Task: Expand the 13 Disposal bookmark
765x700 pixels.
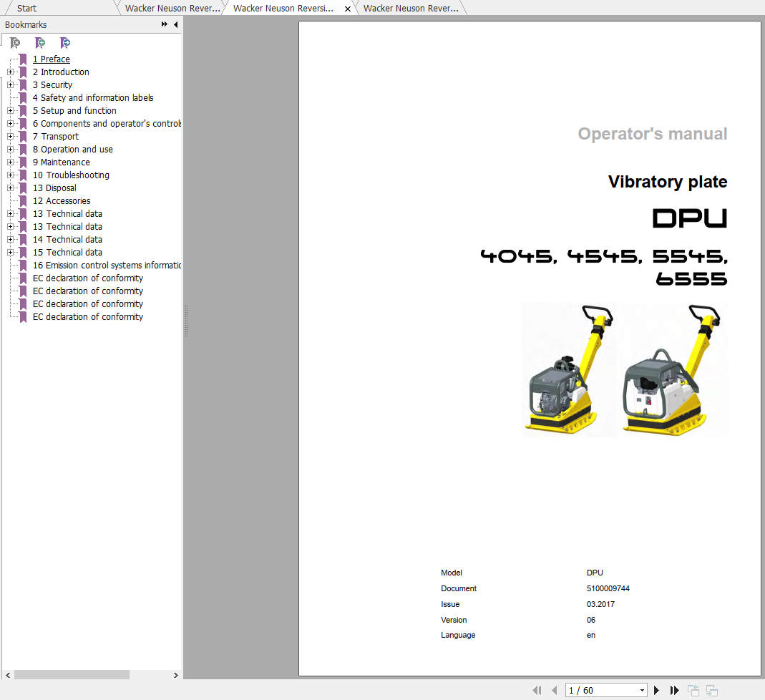Action: [x=10, y=188]
